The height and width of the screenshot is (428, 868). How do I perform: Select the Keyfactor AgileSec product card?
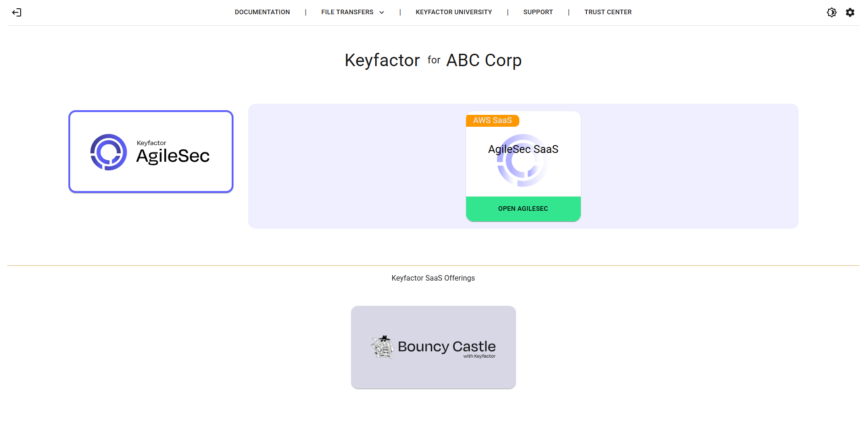coord(151,152)
